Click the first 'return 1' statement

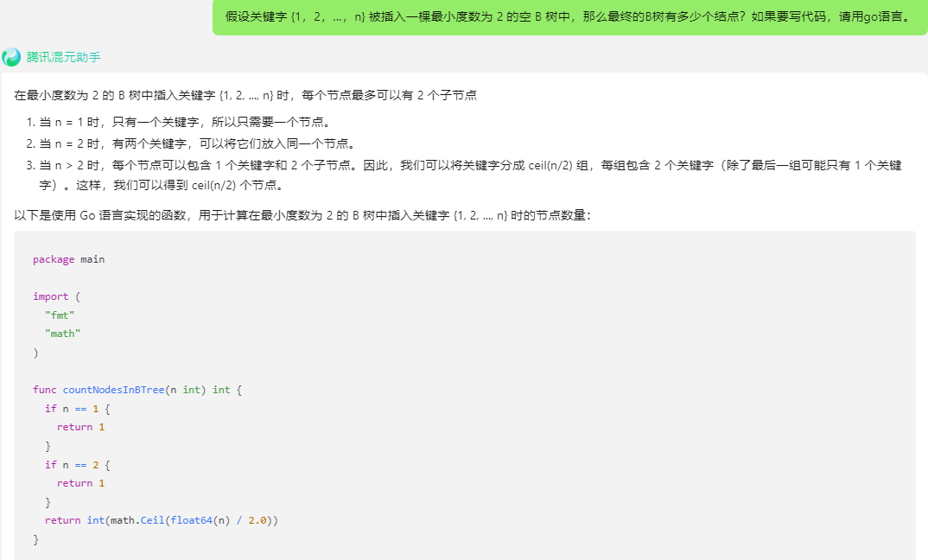pyautogui.click(x=80, y=427)
